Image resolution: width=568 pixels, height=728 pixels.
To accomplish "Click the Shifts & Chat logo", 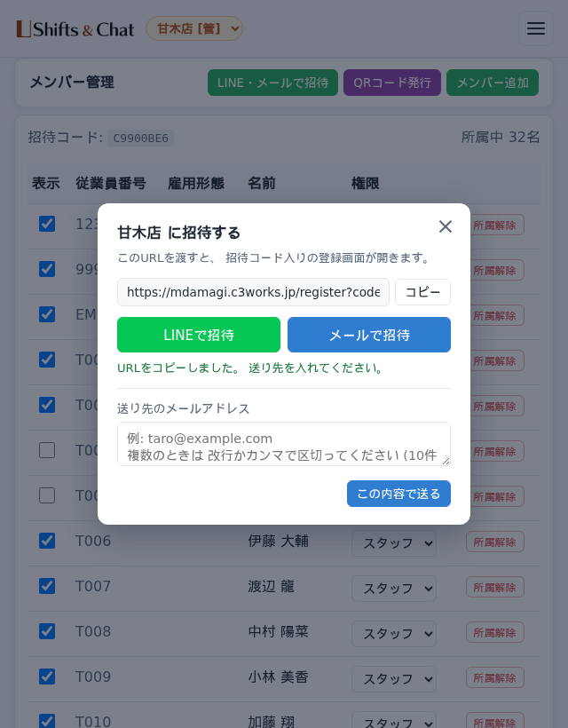I will pyautogui.click(x=75, y=29).
